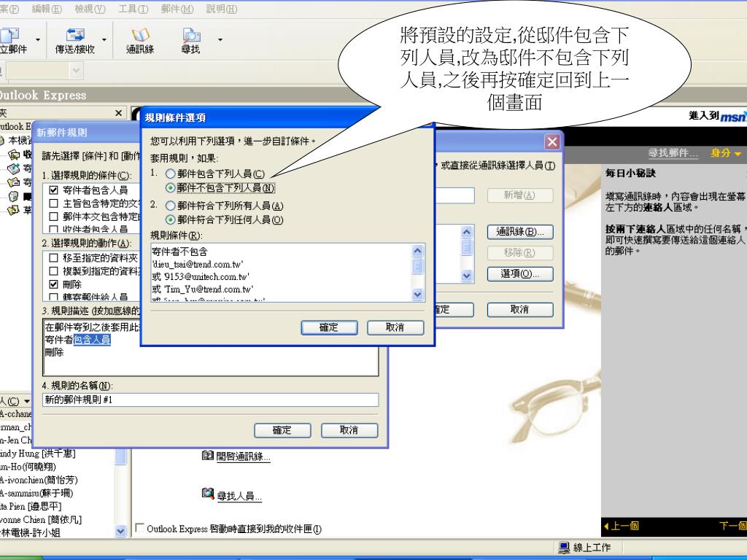
Task: Expand the 建立郵件 dropdown arrow
Action: 38,40
